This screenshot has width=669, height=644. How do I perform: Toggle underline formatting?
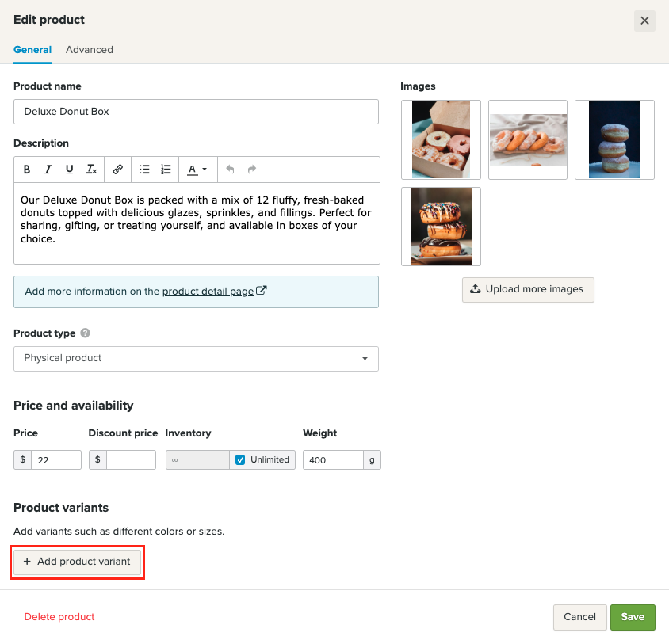pyautogui.click(x=70, y=169)
